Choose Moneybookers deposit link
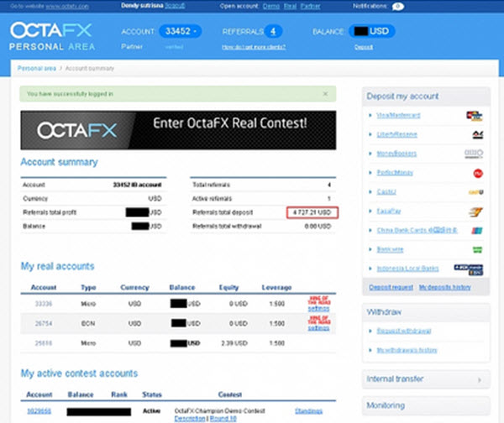504x423 pixels. 396,154
